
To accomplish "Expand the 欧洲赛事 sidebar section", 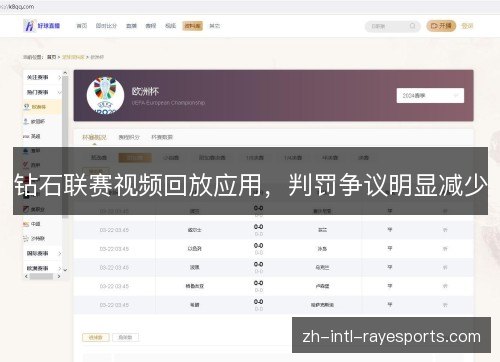I will pos(43,268).
